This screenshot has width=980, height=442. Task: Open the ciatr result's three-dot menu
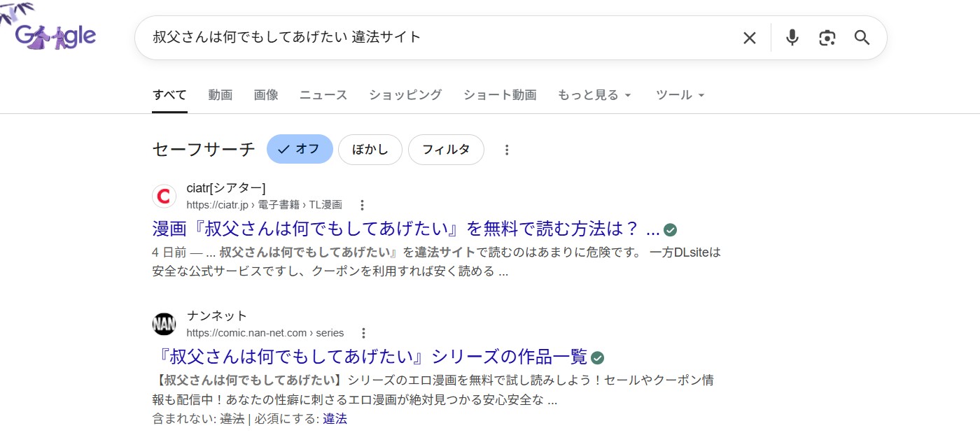362,205
